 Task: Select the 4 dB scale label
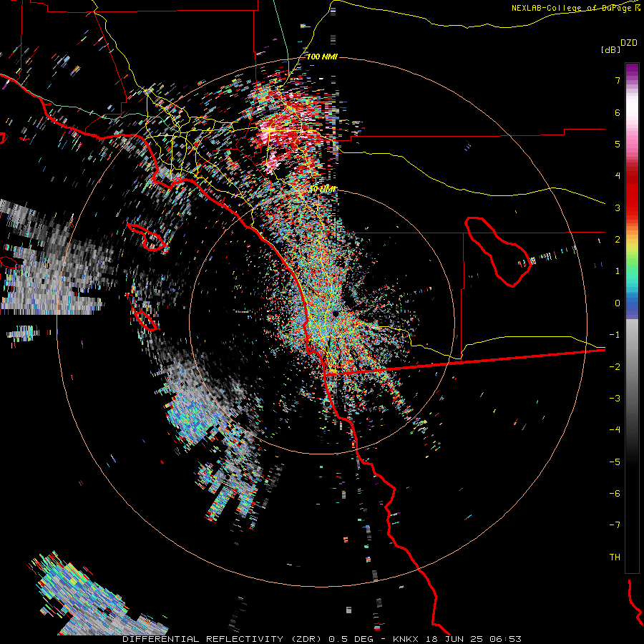click(618, 176)
